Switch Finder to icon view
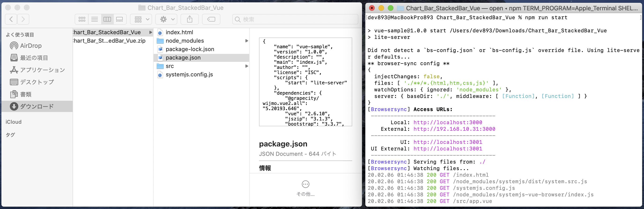This screenshot has height=209, width=644. tap(82, 19)
